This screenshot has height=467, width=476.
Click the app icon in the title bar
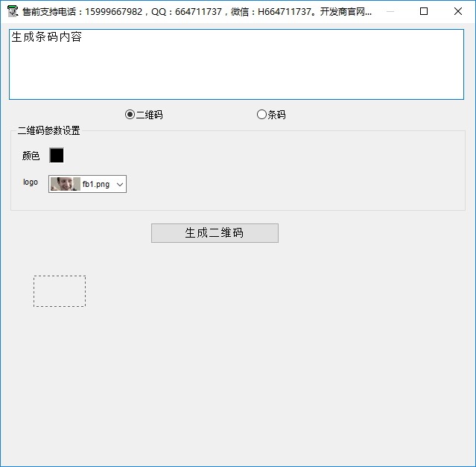13,11
